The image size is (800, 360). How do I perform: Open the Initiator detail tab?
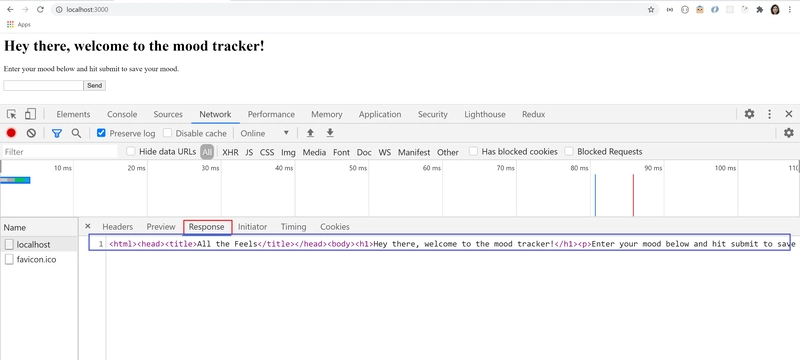tap(252, 227)
